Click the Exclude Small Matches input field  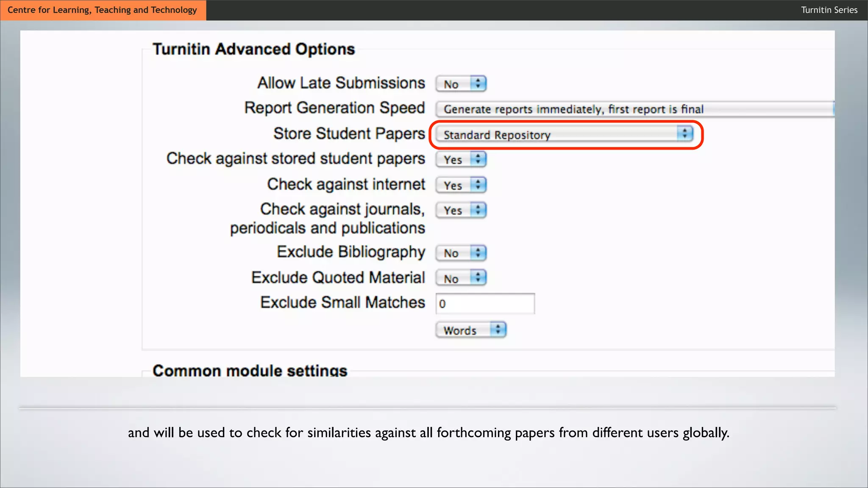click(485, 304)
